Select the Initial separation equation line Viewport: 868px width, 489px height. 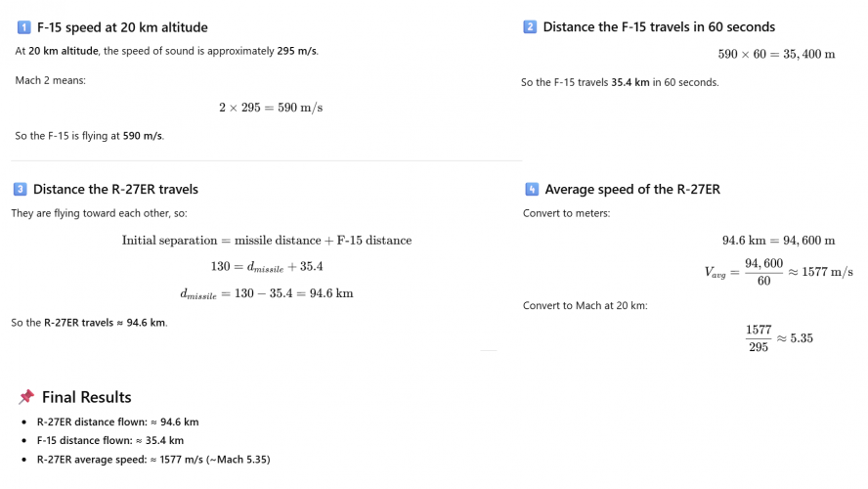point(266,241)
